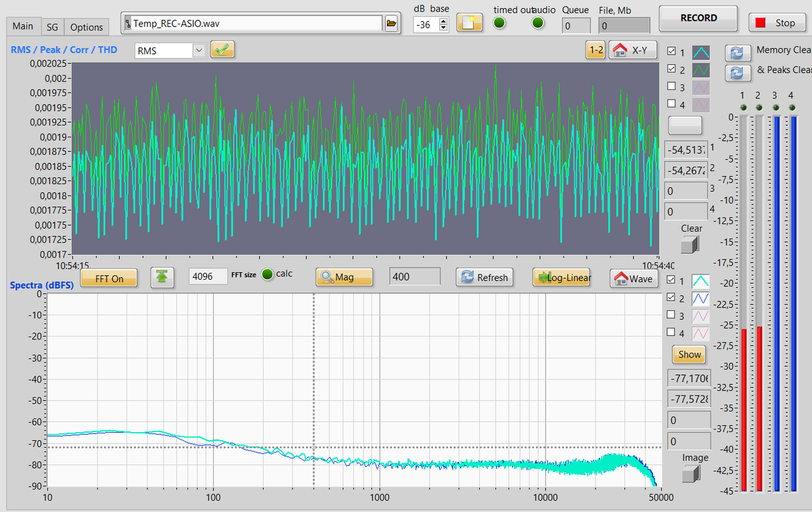Click the spectra Refresh button
The width and height of the screenshot is (812, 512).
click(x=484, y=277)
